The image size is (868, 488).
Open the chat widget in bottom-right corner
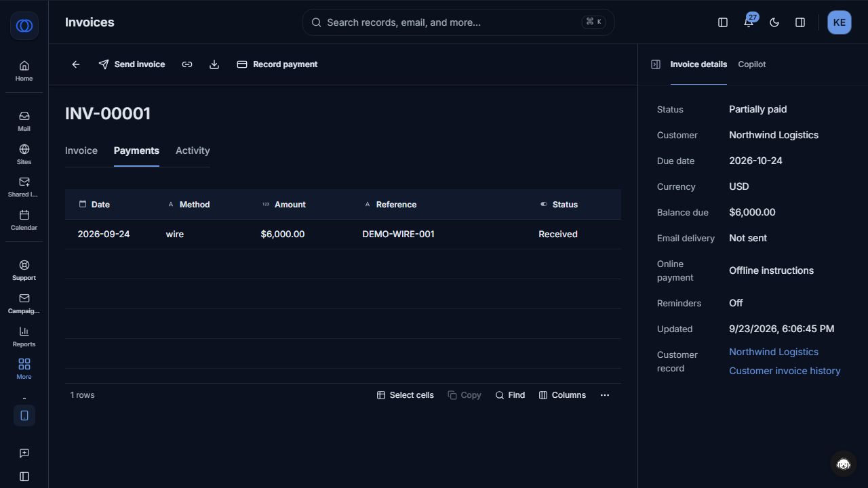(x=844, y=464)
